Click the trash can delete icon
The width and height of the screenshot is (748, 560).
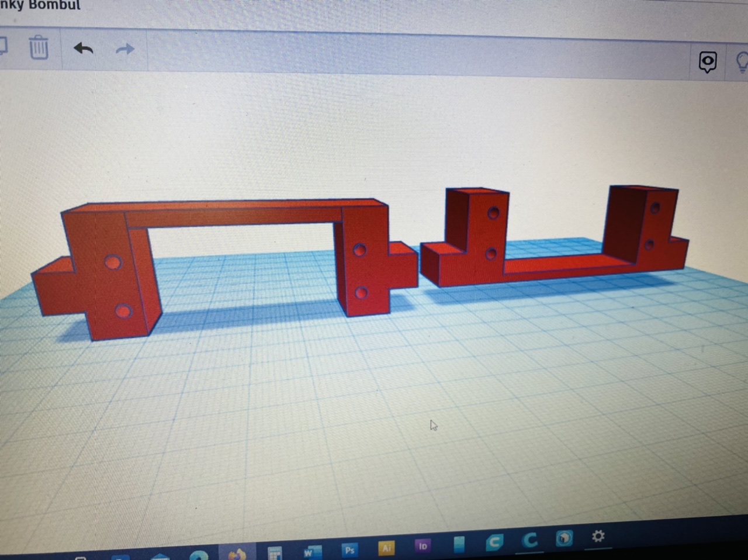point(39,47)
